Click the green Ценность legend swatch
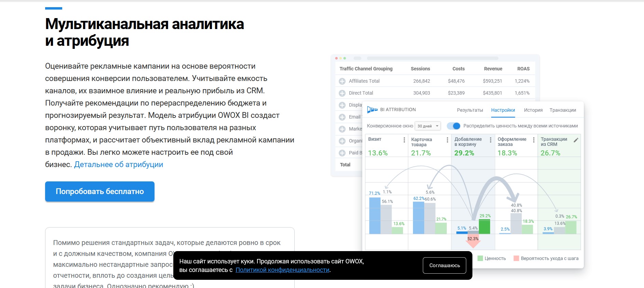This screenshot has width=644, height=288. 480,258
